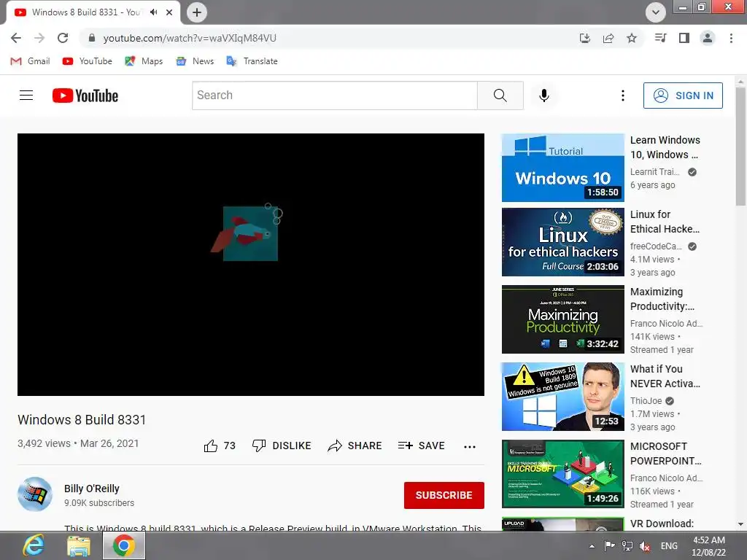Screen dimensions: 747x560
Task: Open Gmail bookmark
Action: (30, 61)
